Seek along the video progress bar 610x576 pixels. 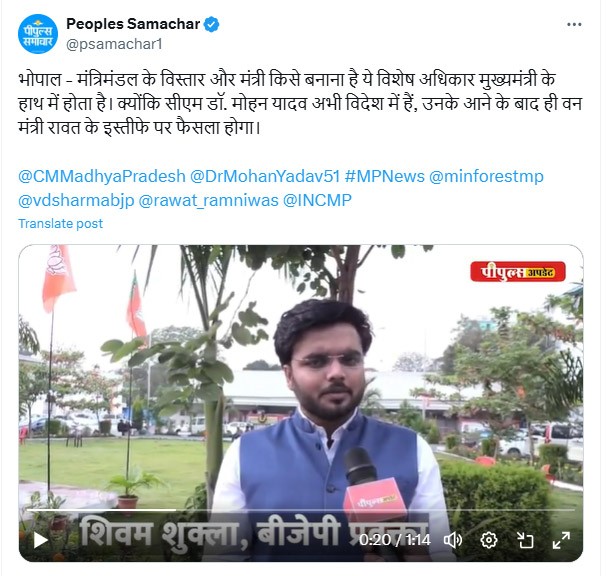click(x=301, y=509)
